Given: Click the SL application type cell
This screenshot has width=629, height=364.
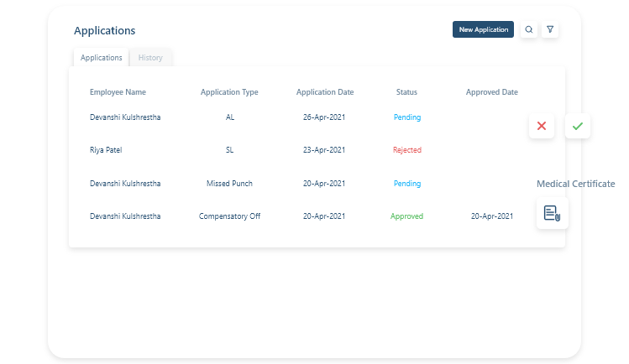Looking at the screenshot, I should coord(229,150).
